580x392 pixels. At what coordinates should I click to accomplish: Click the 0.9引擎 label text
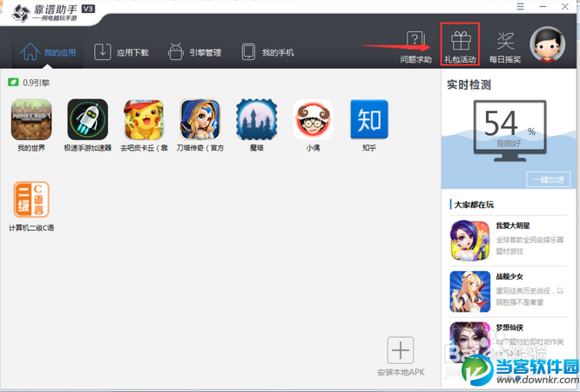coord(36,83)
